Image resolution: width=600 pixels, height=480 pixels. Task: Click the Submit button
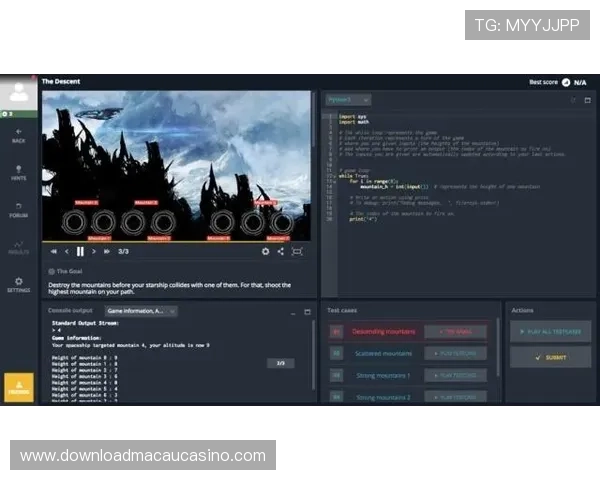551,356
